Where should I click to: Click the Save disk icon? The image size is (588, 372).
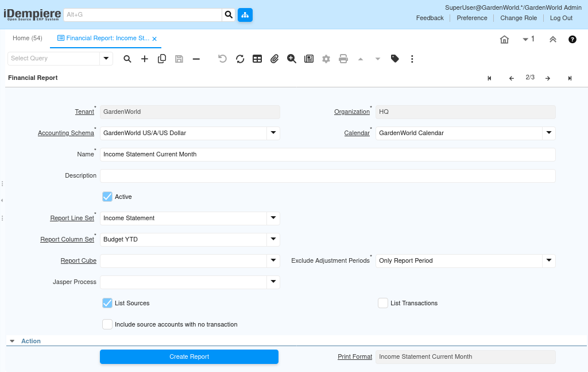coord(179,59)
